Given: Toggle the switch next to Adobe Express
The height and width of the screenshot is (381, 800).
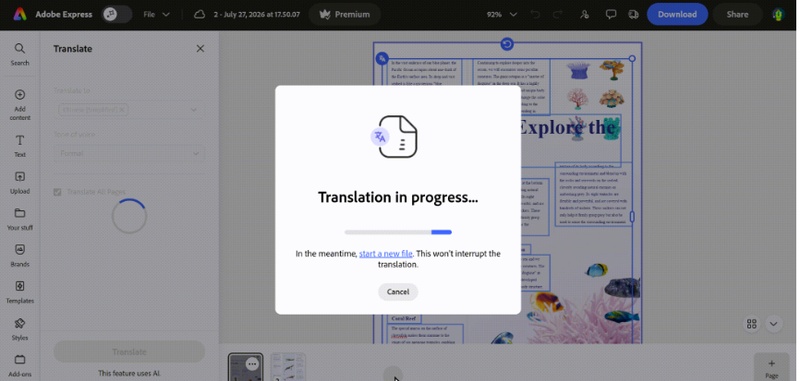Looking at the screenshot, I should point(116,14).
